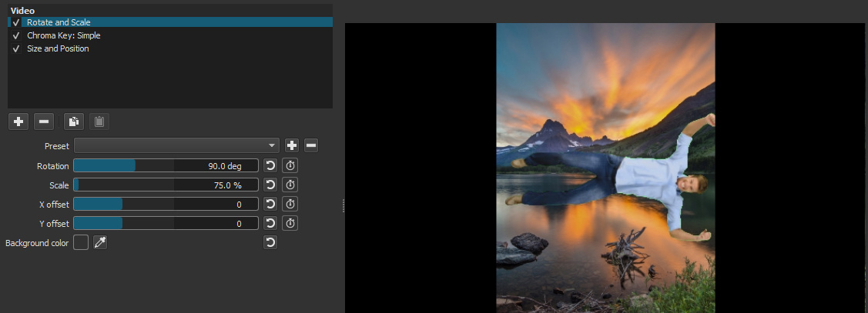Enable keyframes for Y offset
868x313 pixels.
point(290,224)
